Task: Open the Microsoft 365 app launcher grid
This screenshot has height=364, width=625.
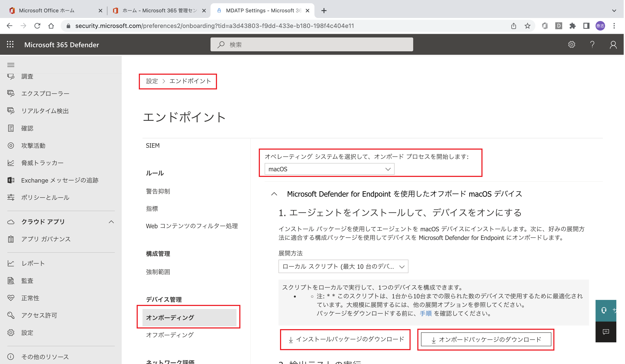Action: 10,44
